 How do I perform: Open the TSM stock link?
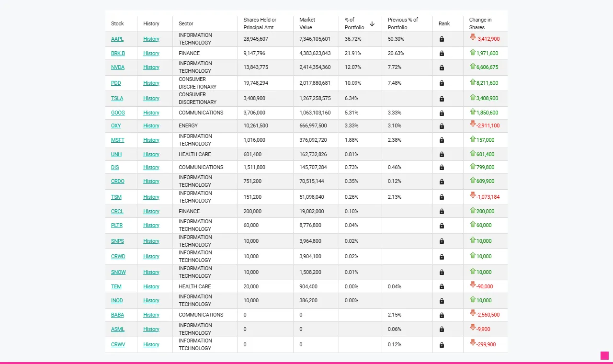point(116,197)
